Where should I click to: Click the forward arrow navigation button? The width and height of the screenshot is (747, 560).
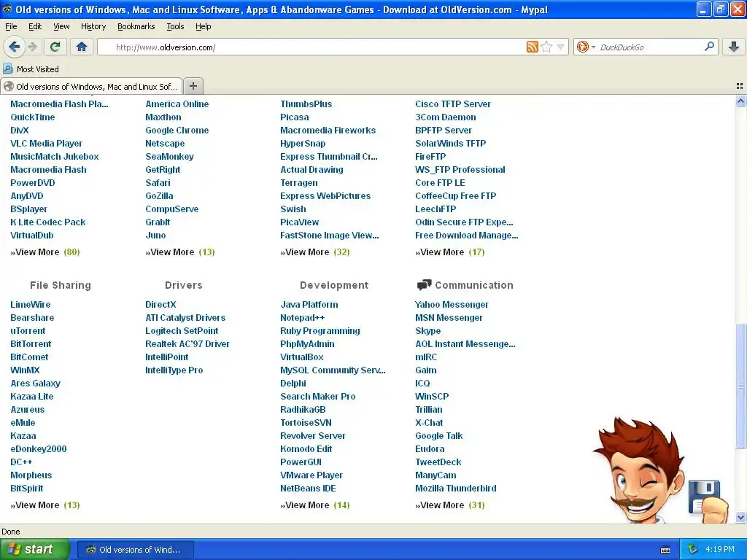tap(32, 47)
